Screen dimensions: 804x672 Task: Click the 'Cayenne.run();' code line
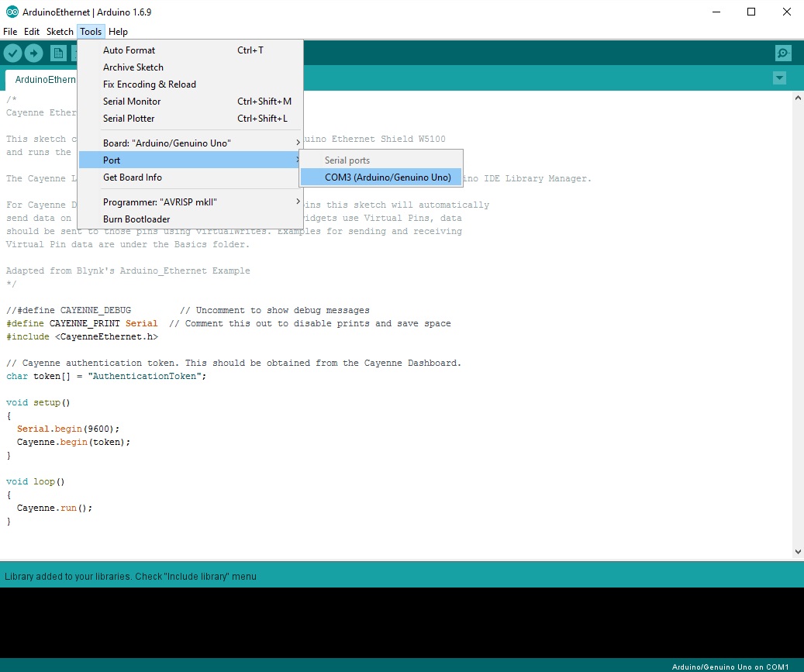click(x=54, y=508)
